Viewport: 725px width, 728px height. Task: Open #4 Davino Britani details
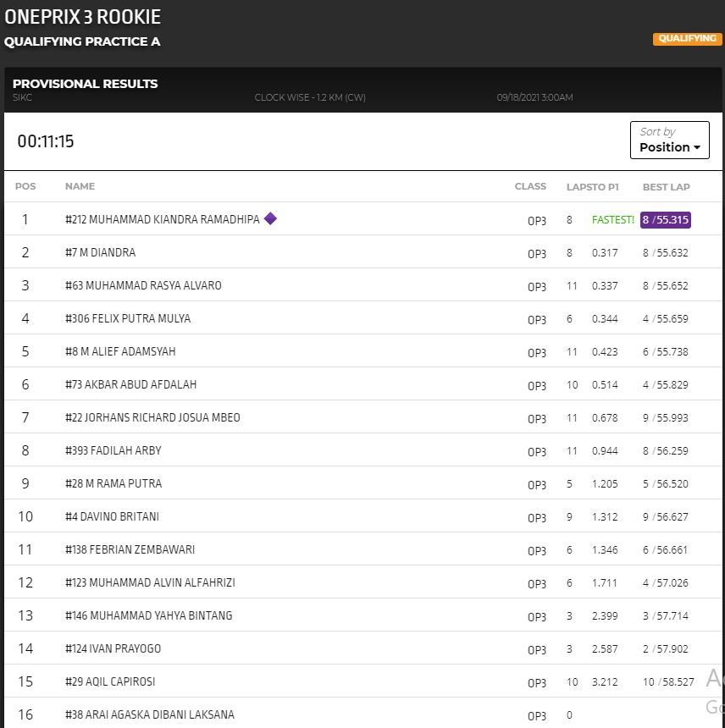tap(112, 516)
